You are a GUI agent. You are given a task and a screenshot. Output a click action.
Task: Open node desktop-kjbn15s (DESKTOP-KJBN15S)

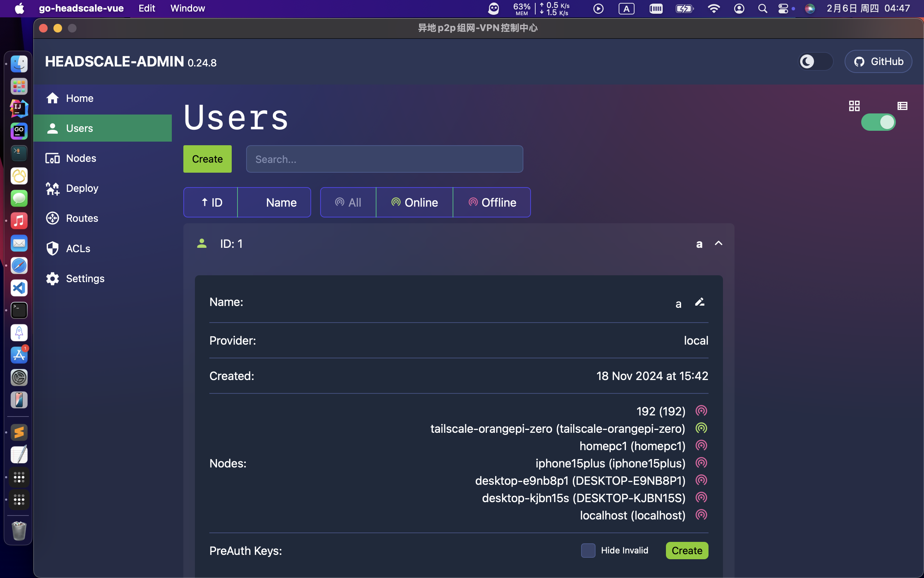pyautogui.click(x=584, y=498)
